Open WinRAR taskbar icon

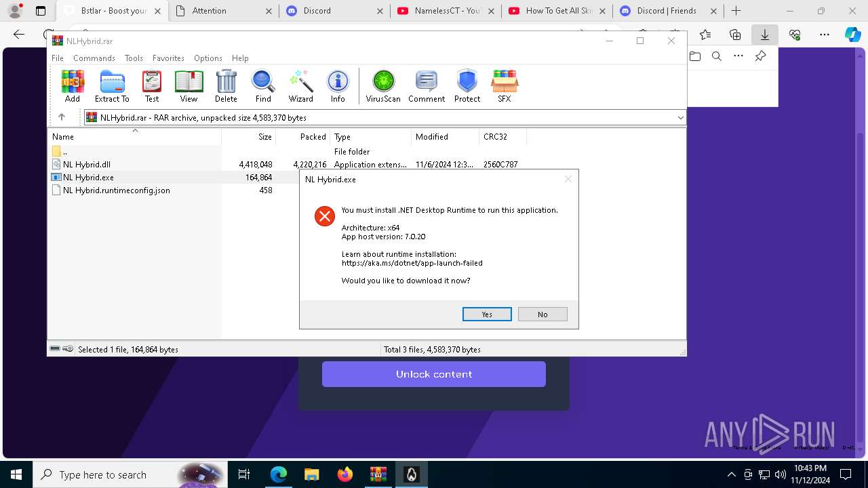tap(378, 474)
